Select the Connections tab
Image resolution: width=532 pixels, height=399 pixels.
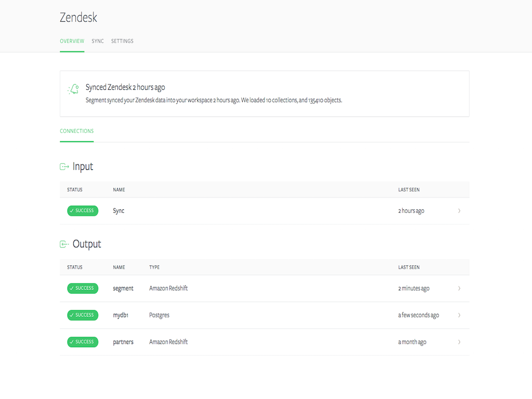76,131
